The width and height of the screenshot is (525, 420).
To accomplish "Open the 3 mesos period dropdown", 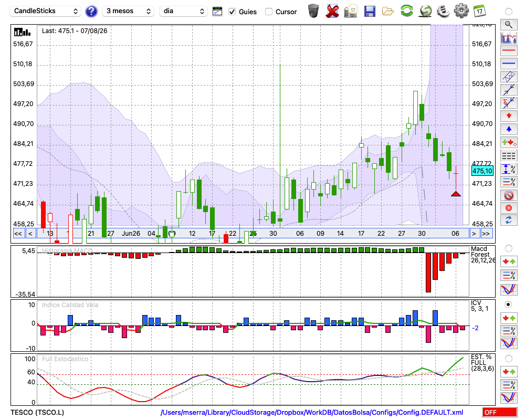I will pyautogui.click(x=128, y=11).
